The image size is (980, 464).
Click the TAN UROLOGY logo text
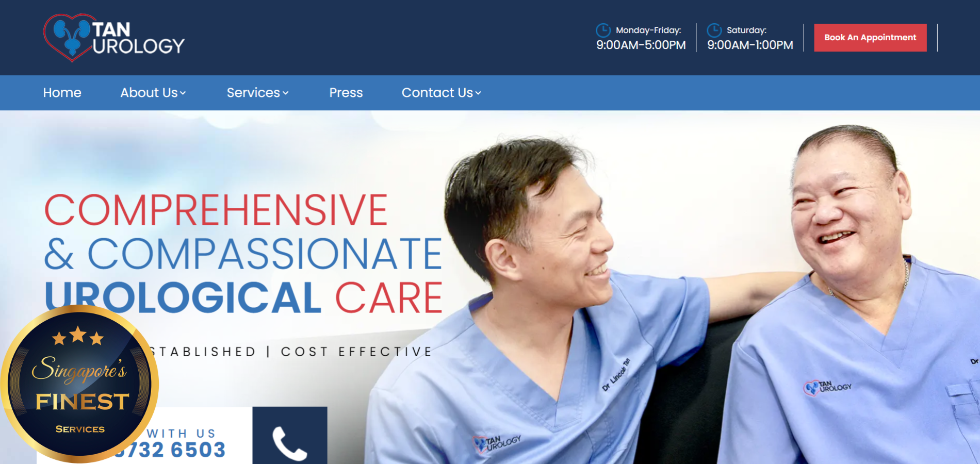pyautogui.click(x=138, y=38)
